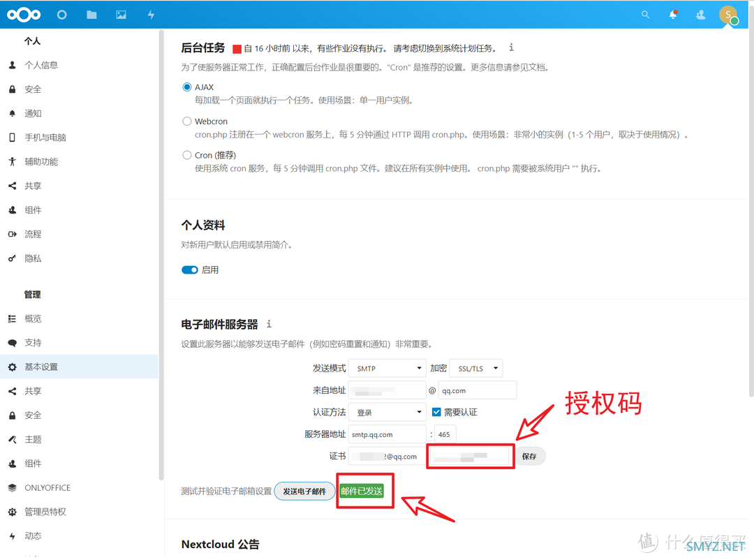Uncheck the 需要认证 checkbox
This screenshot has width=754, height=560.
pyautogui.click(x=437, y=412)
